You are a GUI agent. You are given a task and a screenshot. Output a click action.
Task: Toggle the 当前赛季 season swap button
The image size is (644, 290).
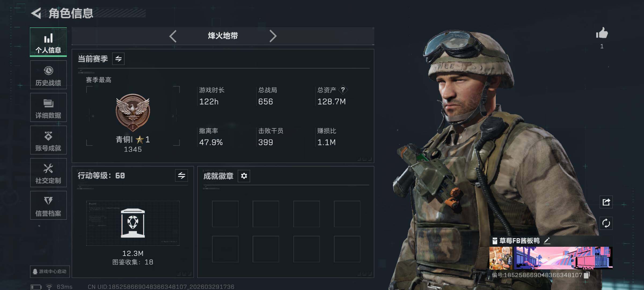[x=118, y=59]
